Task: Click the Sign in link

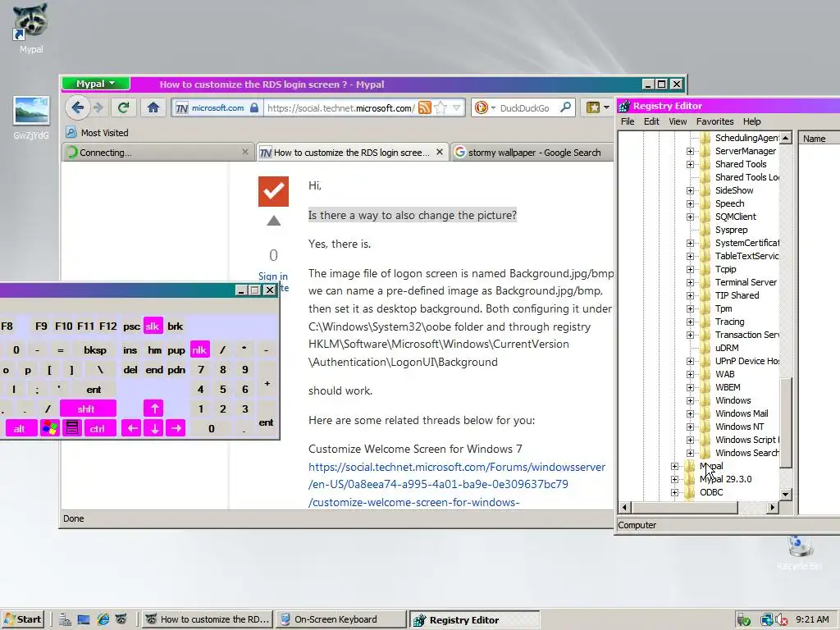Action: coord(272,276)
